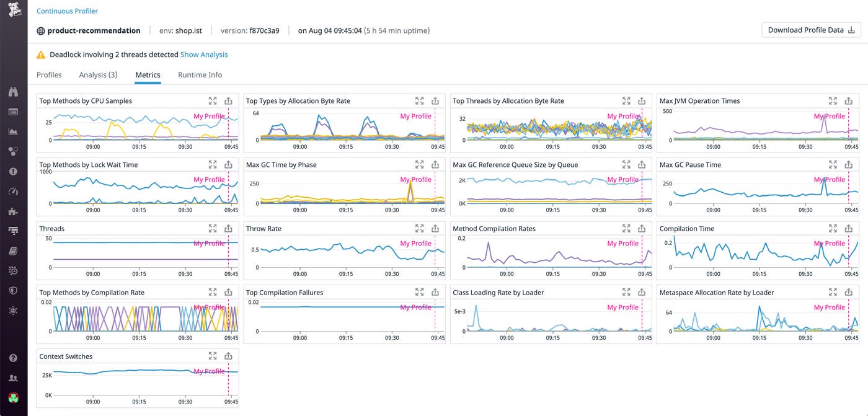Expand Max GC Pause Time chart to fullscreen
Viewport: 868px width, 416px height.
click(x=833, y=164)
